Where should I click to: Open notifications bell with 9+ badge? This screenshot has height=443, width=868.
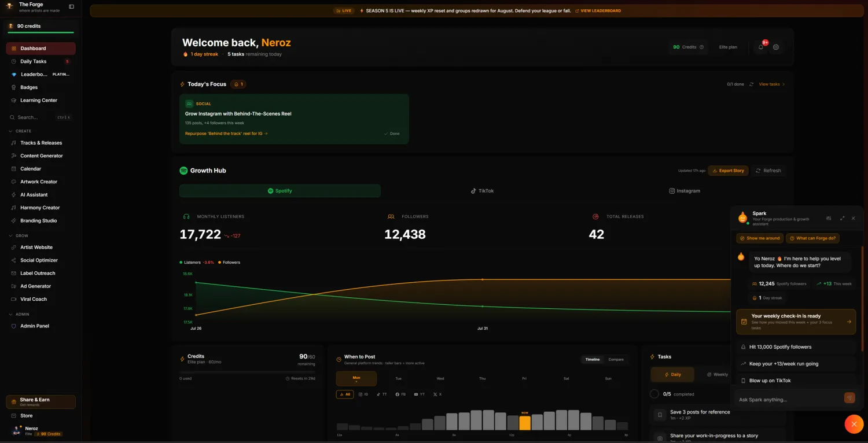(x=761, y=47)
